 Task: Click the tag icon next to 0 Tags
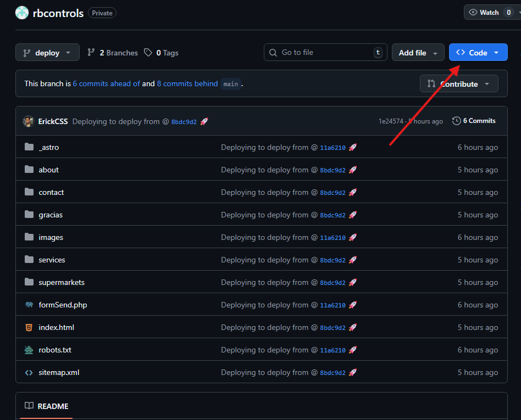(x=148, y=53)
